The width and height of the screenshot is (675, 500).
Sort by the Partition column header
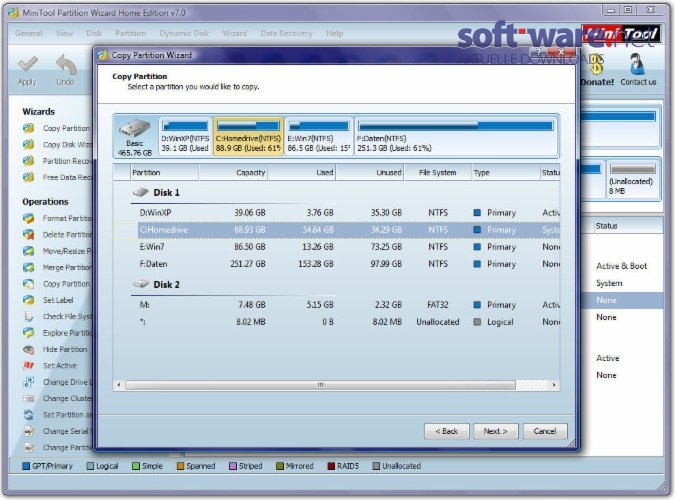(x=164, y=173)
